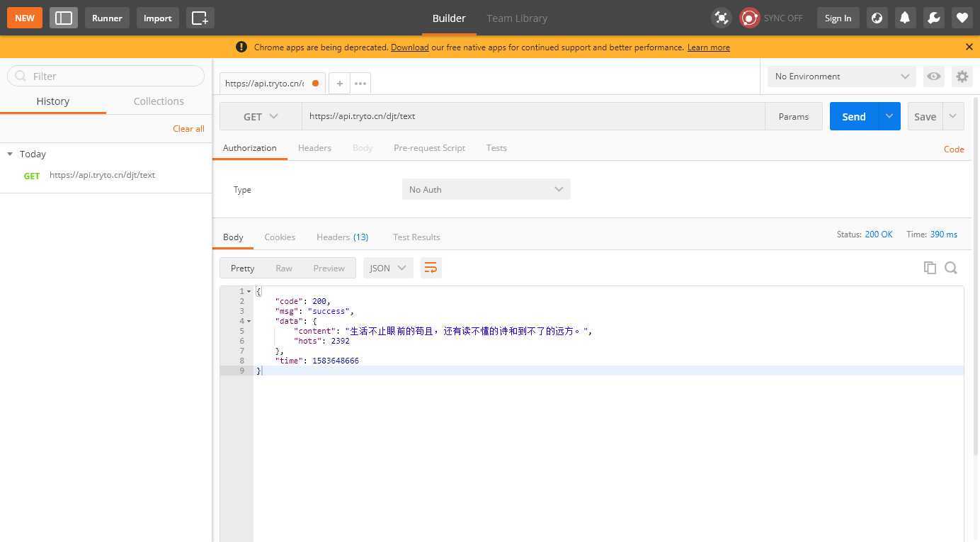The height and width of the screenshot is (542, 980).
Task: Open the No Auth type dropdown
Action: [x=486, y=189]
